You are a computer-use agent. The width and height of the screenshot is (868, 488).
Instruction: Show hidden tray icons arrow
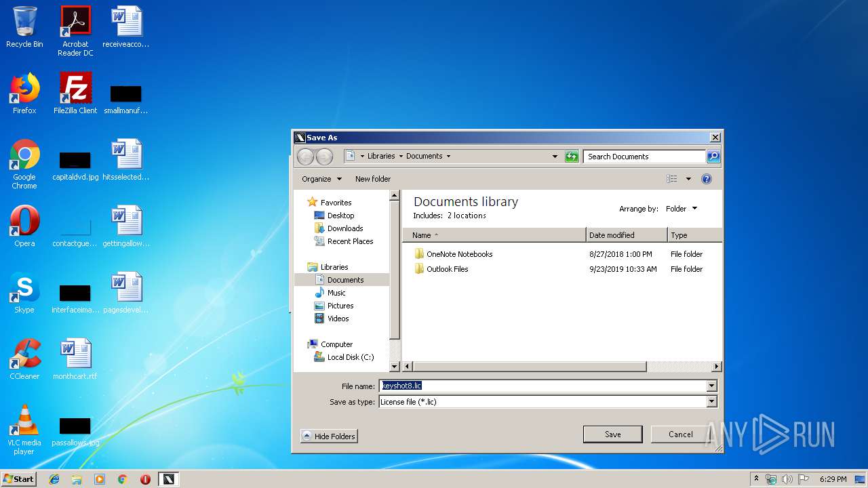click(x=756, y=479)
